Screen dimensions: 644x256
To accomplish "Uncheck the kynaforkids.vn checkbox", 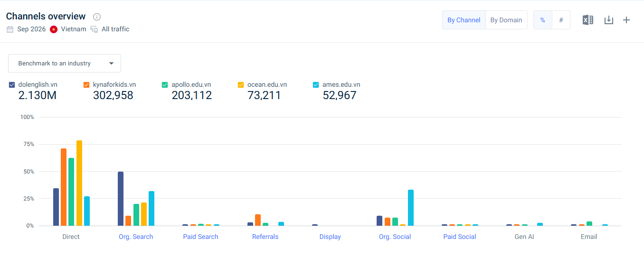I will tap(86, 85).
